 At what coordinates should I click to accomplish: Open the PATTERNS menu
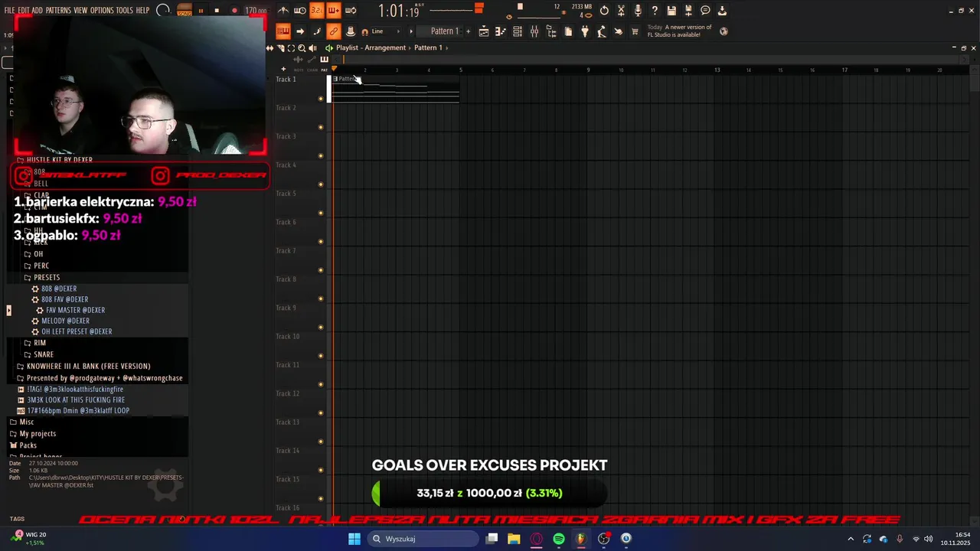pos(58,11)
